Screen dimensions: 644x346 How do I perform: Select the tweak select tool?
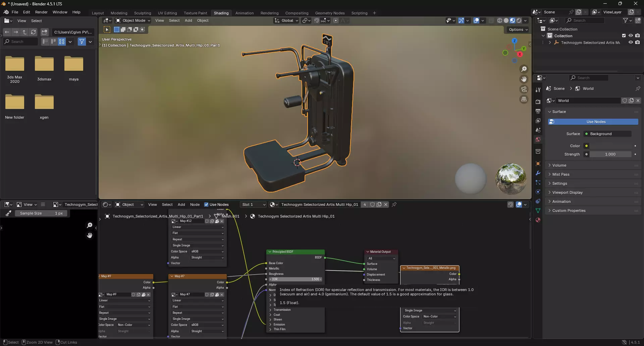click(x=107, y=30)
